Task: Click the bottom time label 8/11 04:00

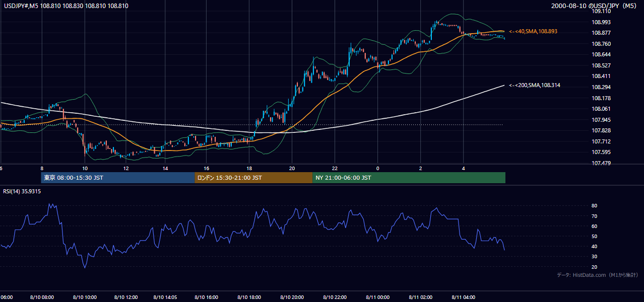Action: (x=463, y=297)
